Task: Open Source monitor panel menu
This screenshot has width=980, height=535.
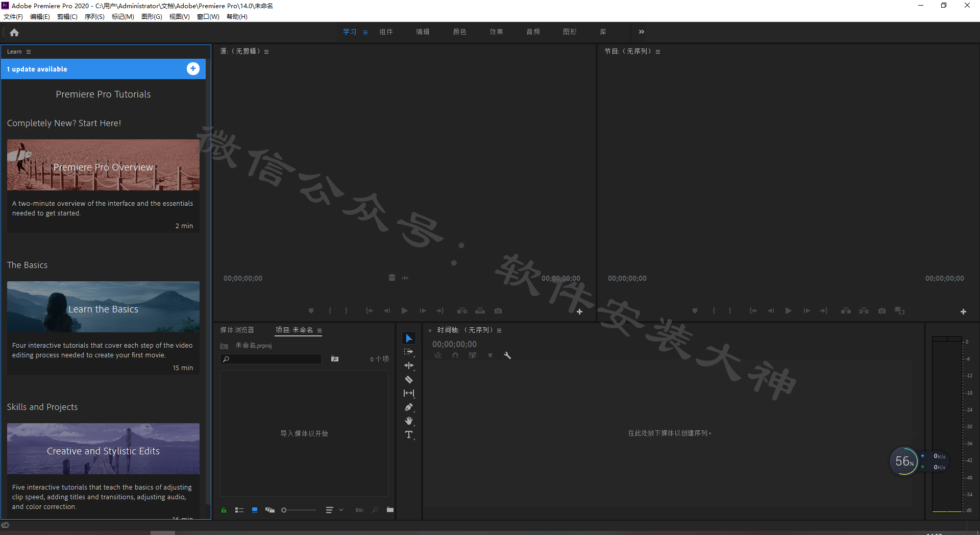Action: click(x=266, y=52)
